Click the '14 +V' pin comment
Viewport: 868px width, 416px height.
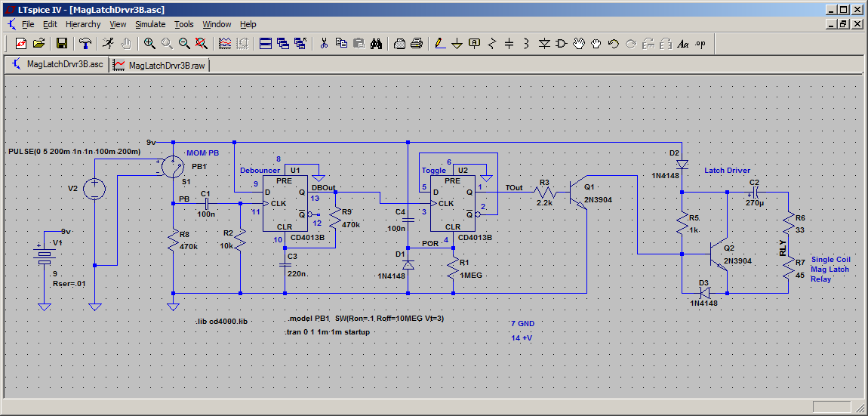pos(522,338)
